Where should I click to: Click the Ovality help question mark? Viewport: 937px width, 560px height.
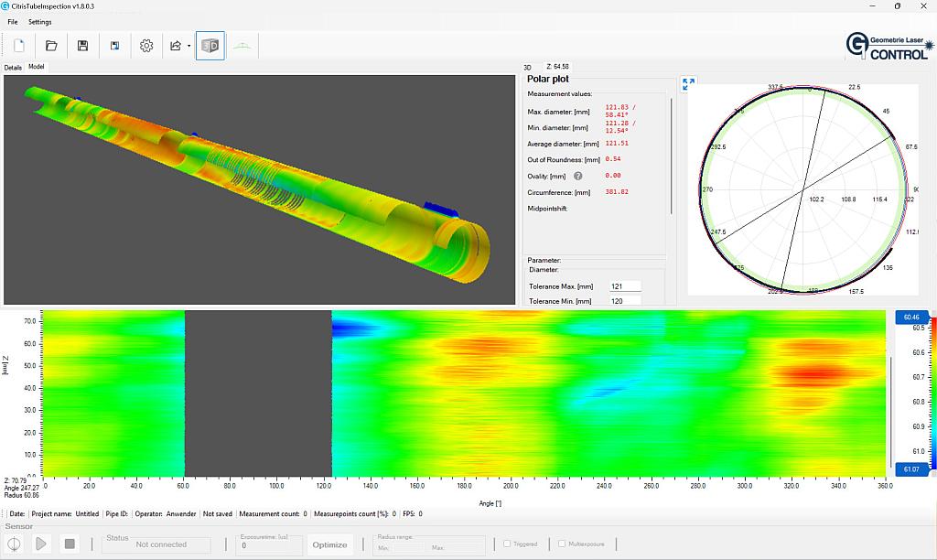tap(577, 174)
